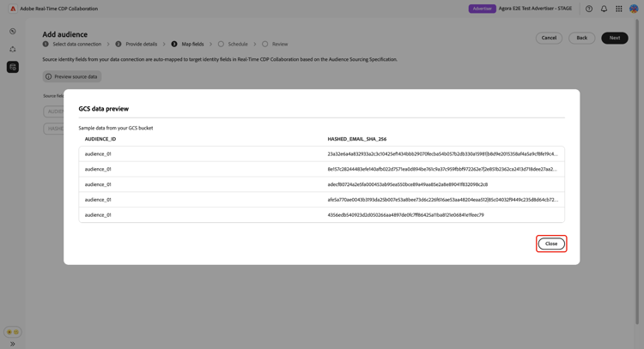Open the app switcher grid icon
This screenshot has height=349, width=644.
[618, 9]
